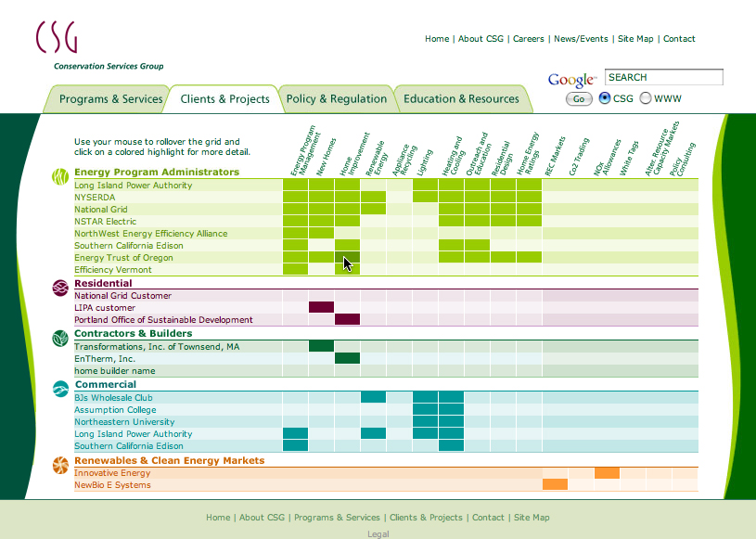Click the home builder name row label
Image resolution: width=756 pixels, height=539 pixels.
coord(114,371)
